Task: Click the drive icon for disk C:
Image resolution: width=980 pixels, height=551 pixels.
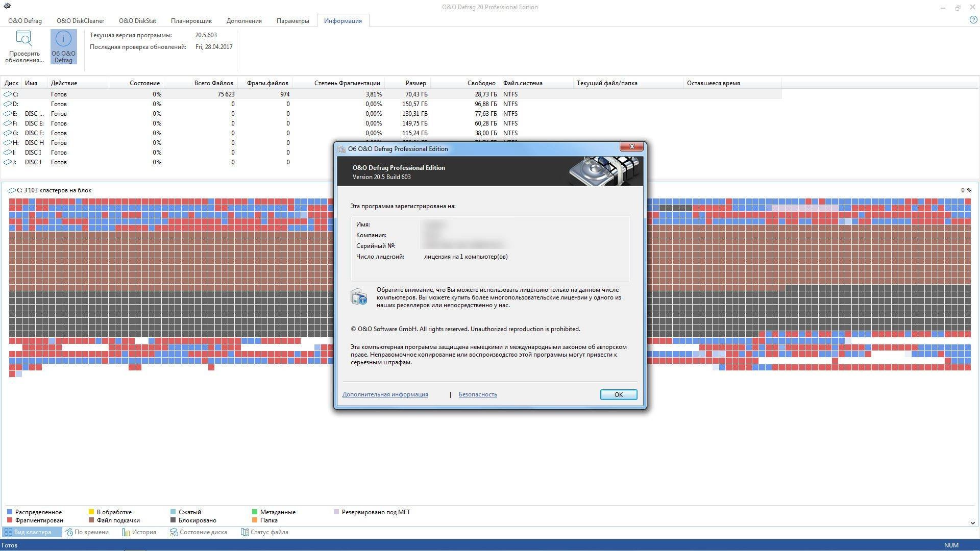Action: coord(8,94)
